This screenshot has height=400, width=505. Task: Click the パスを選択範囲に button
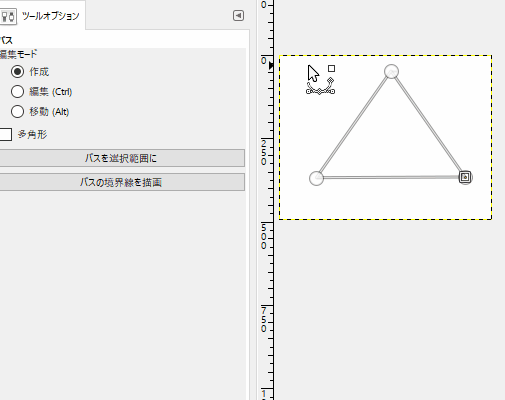coord(121,158)
